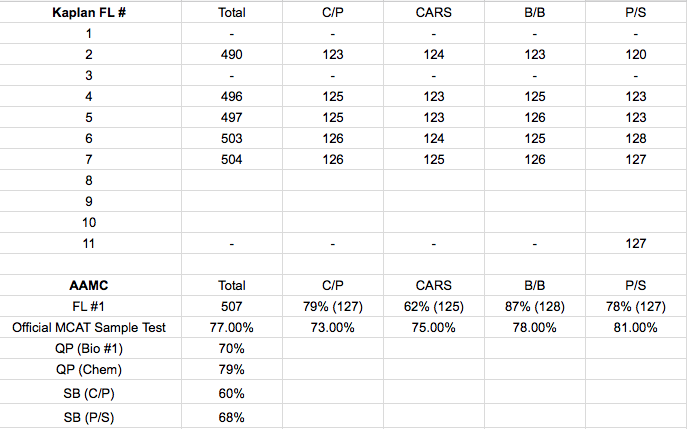Select the SB (C/P) label cell
687x429 pixels.
click(89, 393)
